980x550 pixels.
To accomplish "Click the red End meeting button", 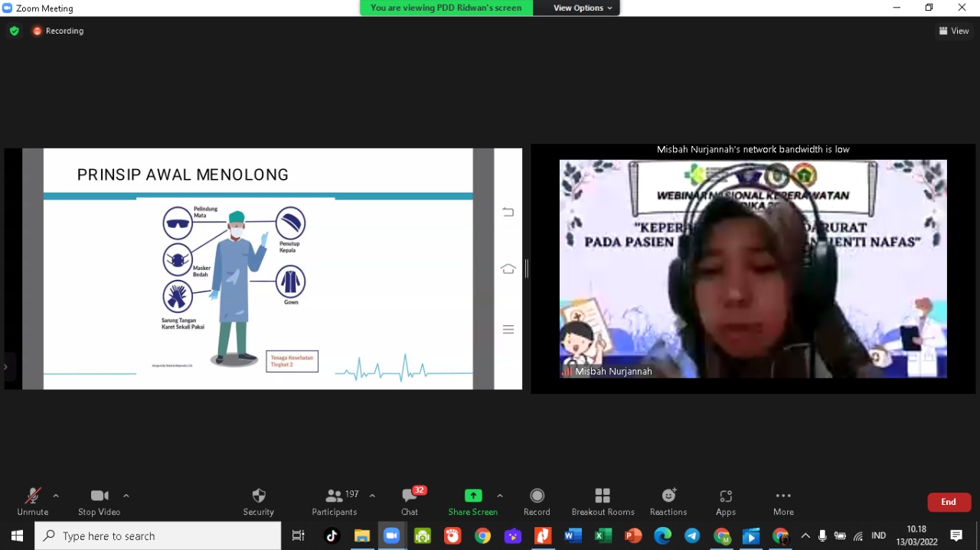I will coord(949,502).
